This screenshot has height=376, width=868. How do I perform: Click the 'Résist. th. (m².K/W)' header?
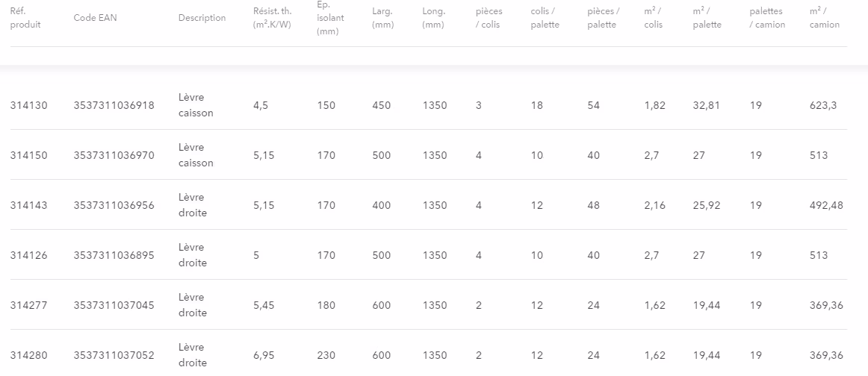pos(273,18)
